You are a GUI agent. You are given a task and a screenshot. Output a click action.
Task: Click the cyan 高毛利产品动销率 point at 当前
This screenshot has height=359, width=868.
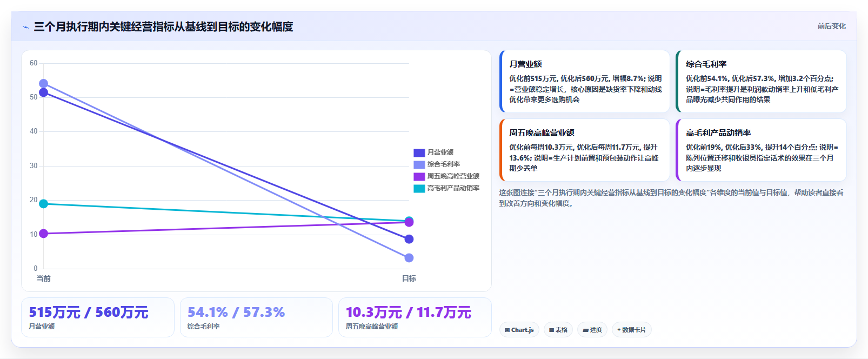tap(44, 204)
